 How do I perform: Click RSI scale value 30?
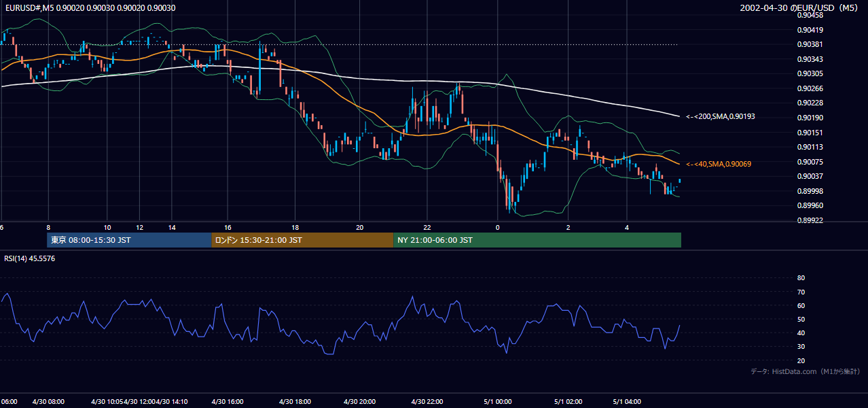coord(801,347)
